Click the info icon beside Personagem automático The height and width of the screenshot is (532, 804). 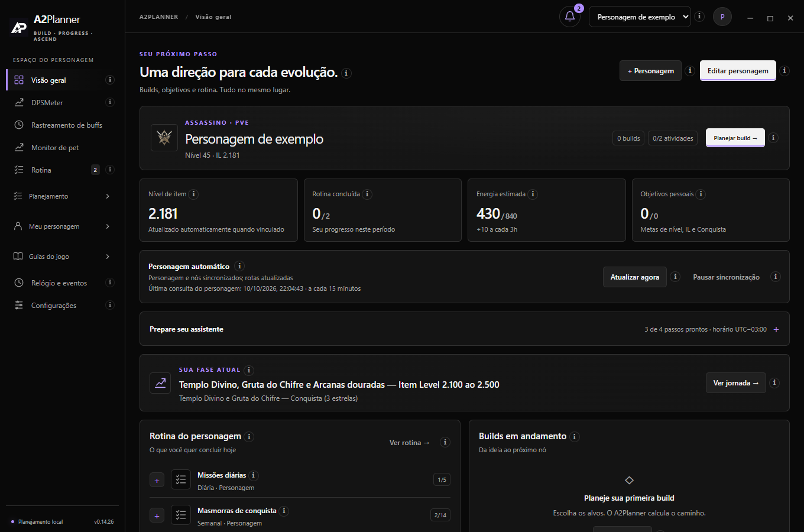[x=239, y=266]
